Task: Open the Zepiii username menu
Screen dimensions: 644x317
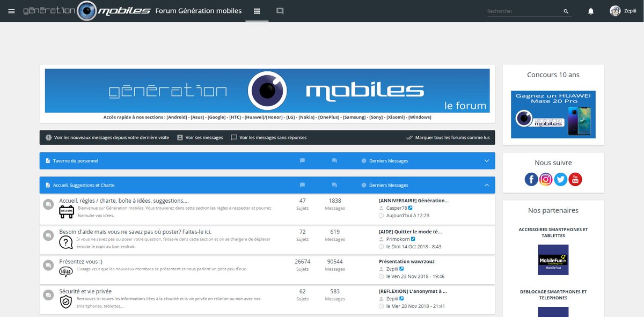Action: [x=630, y=11]
